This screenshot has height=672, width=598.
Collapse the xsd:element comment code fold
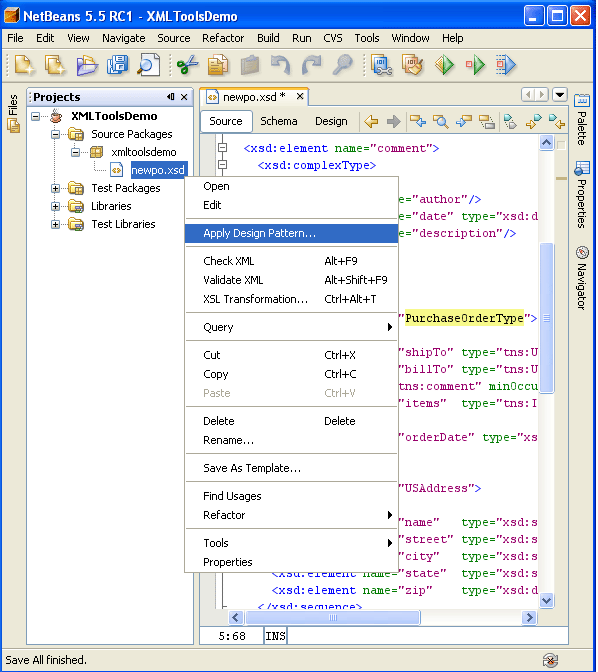222,147
